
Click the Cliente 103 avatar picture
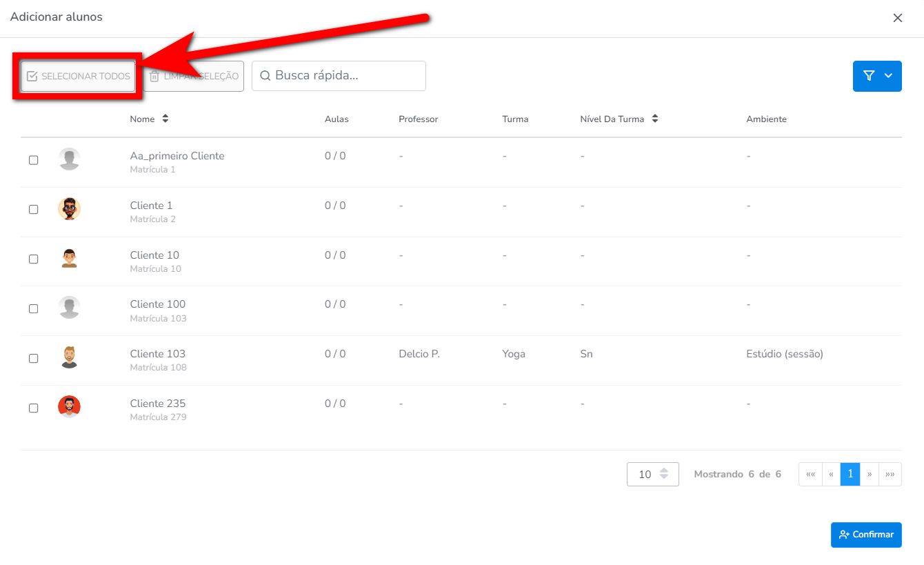pos(69,357)
